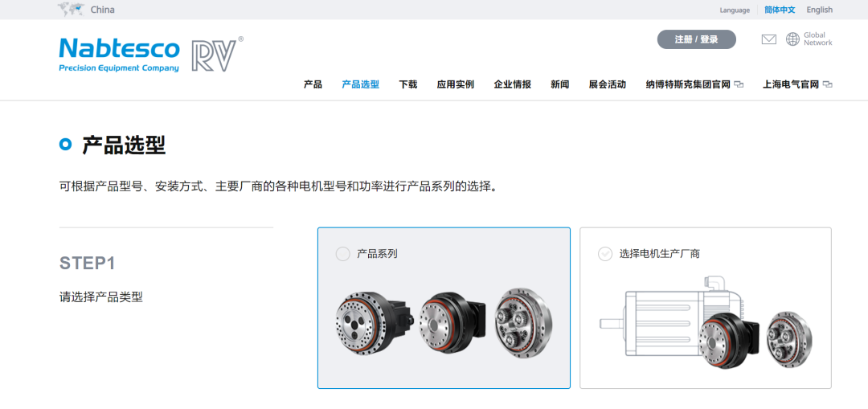Select the 选择电机生产厂商 radio option
The height and width of the screenshot is (409, 868).
(605, 254)
